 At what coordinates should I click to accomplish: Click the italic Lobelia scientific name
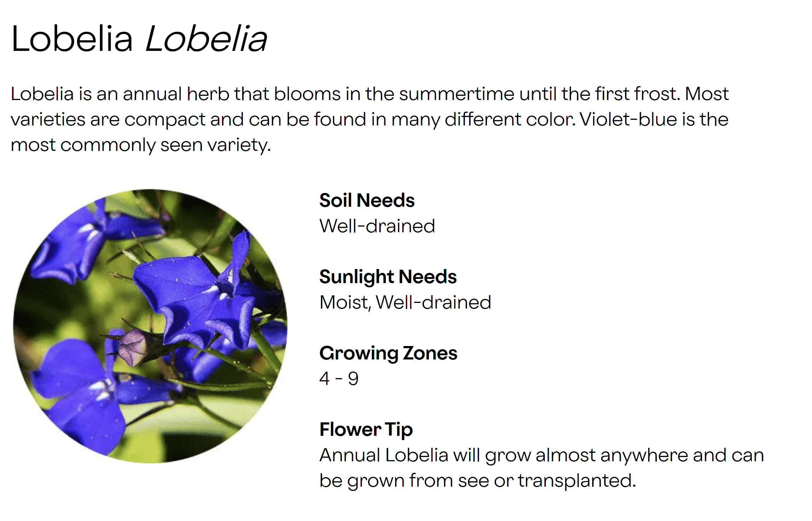[206, 39]
